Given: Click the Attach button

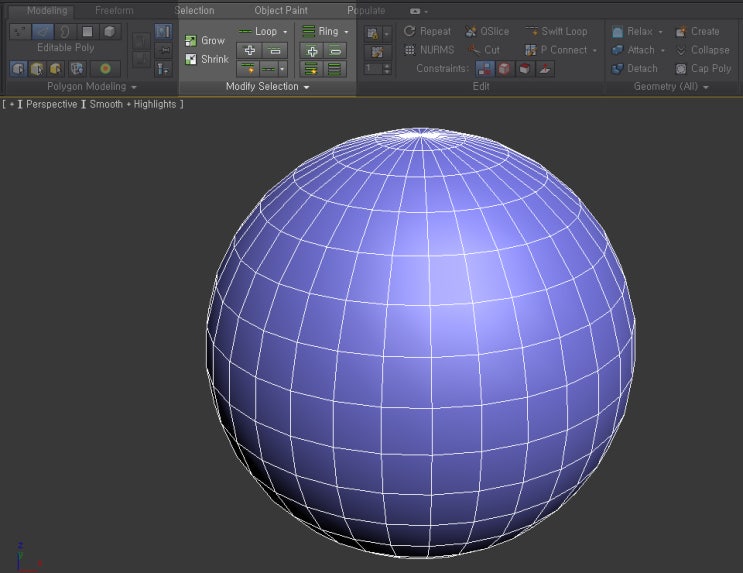Looking at the screenshot, I should 633,50.
